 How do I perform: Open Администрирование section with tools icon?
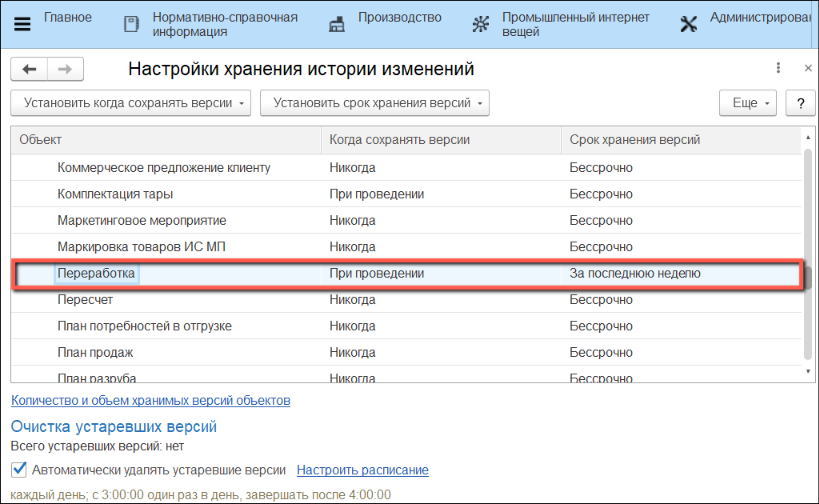click(745, 24)
